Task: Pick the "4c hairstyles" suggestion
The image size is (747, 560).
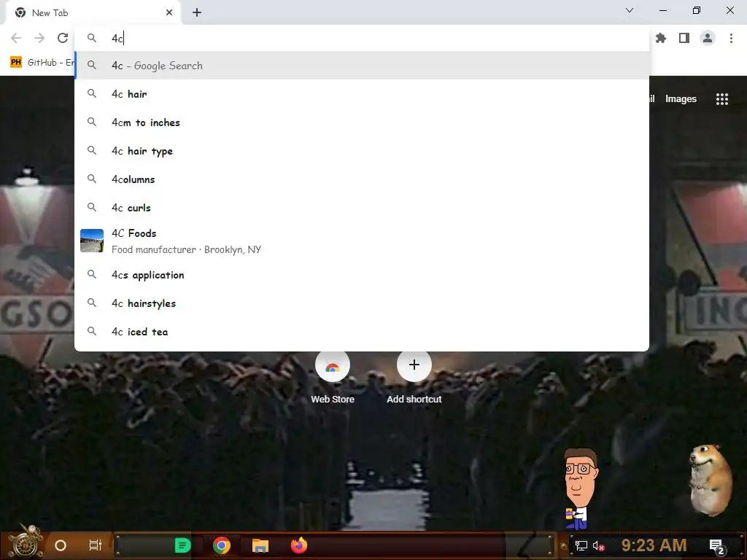Action: point(362,303)
